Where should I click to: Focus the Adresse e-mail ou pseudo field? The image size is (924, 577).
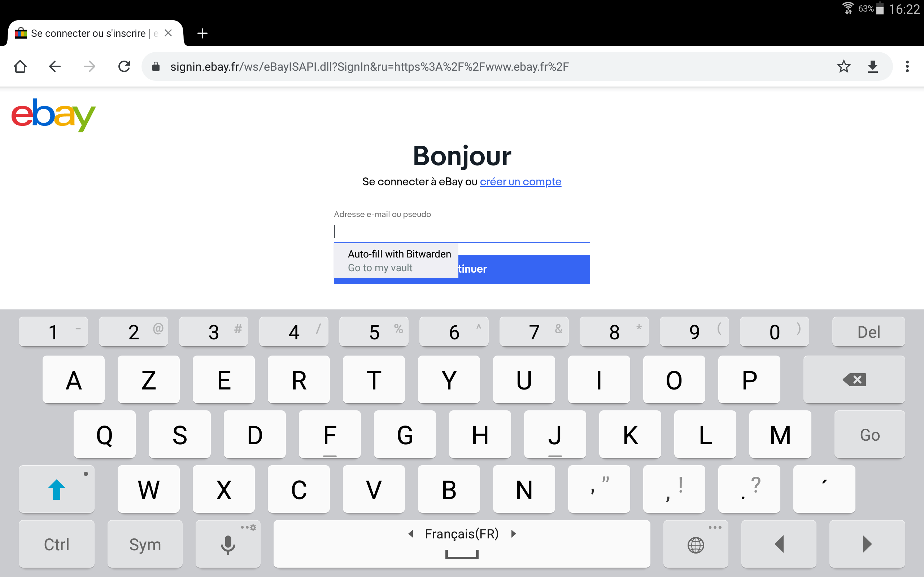(x=462, y=232)
